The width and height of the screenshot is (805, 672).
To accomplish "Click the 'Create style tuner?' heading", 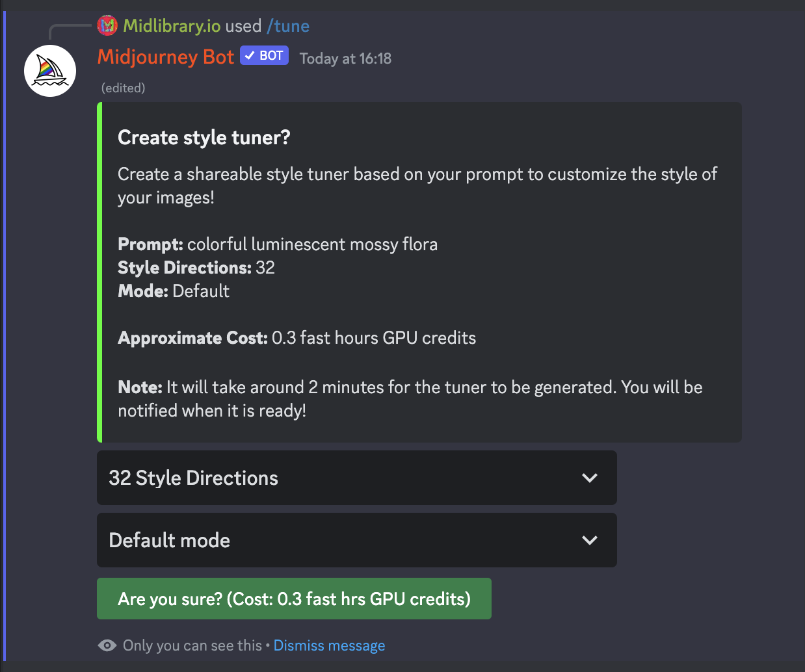I will pos(204,138).
